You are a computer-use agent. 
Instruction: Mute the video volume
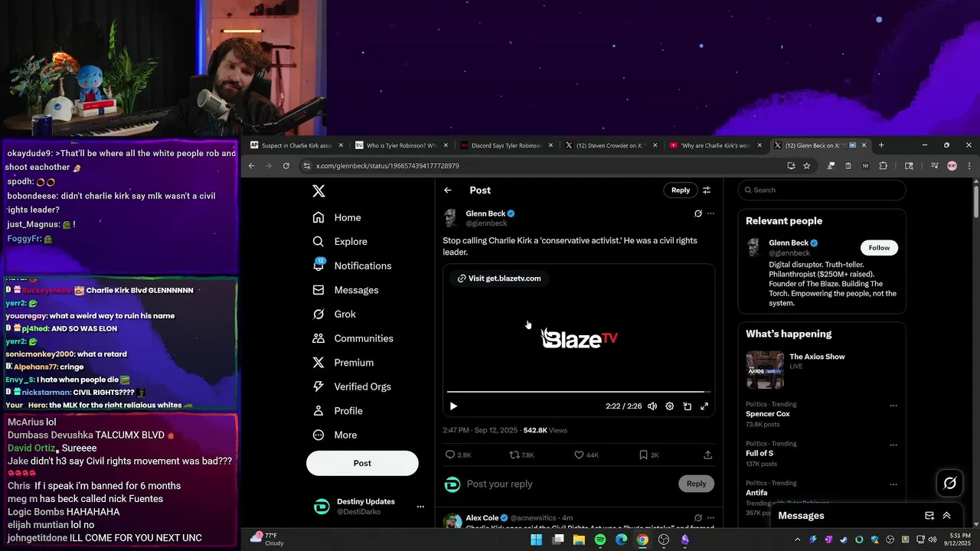(x=652, y=406)
